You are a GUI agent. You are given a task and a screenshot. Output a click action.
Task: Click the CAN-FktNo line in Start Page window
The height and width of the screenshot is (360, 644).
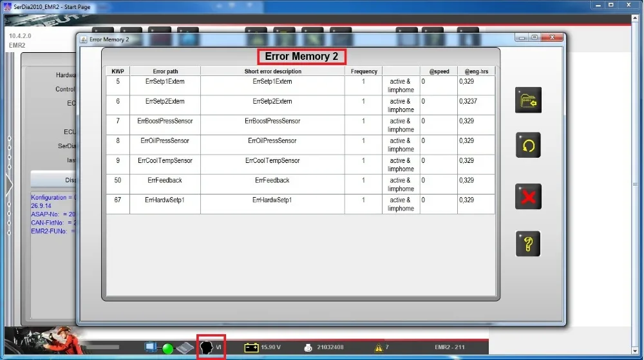tap(53, 222)
